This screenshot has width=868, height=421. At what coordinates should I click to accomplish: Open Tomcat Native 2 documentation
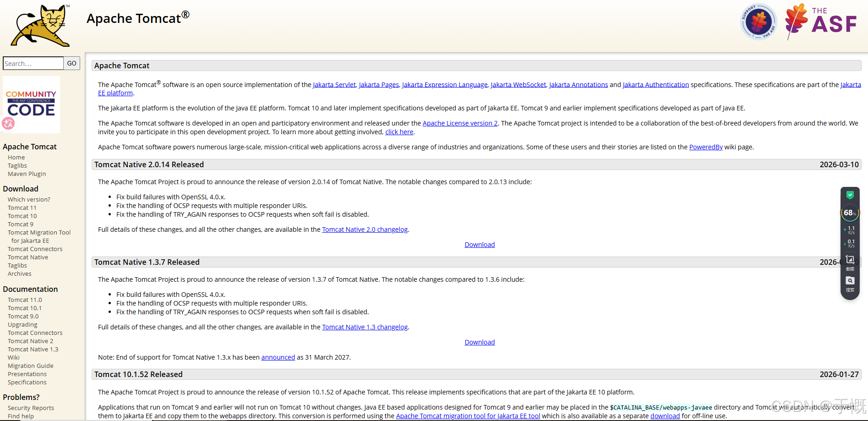pos(31,341)
